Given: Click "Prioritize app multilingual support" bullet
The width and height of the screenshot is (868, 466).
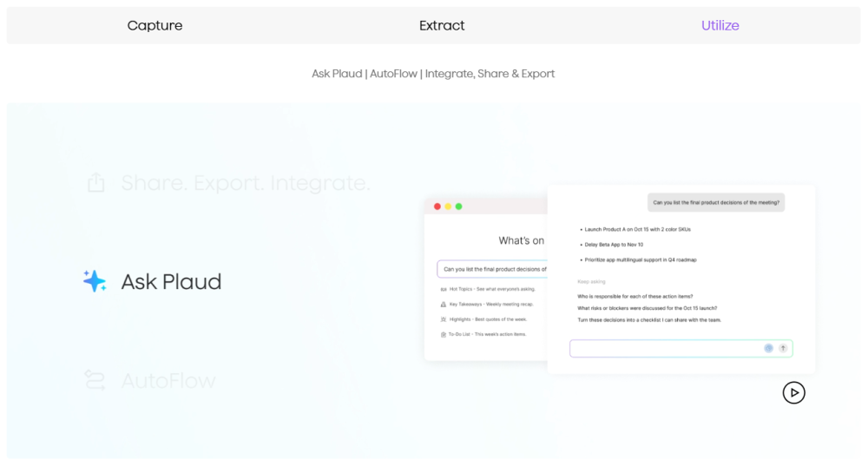Looking at the screenshot, I should (640, 259).
